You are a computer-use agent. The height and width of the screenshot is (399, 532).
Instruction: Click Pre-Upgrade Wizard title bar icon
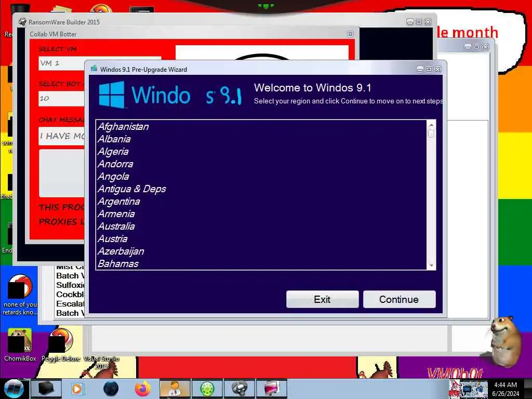94,69
